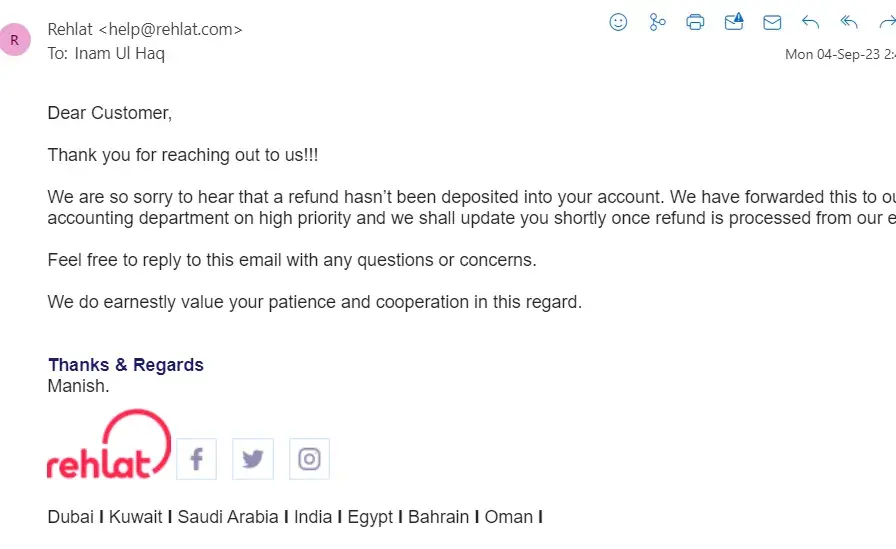Click the smiley emoji reaction icon
Image resolution: width=896 pixels, height=549 pixels.
tap(618, 22)
